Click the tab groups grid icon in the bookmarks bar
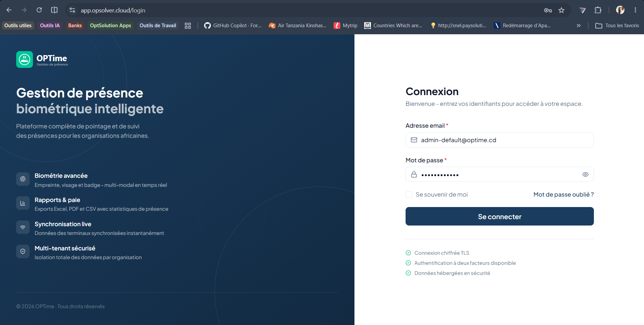The width and height of the screenshot is (644, 325). (188, 26)
